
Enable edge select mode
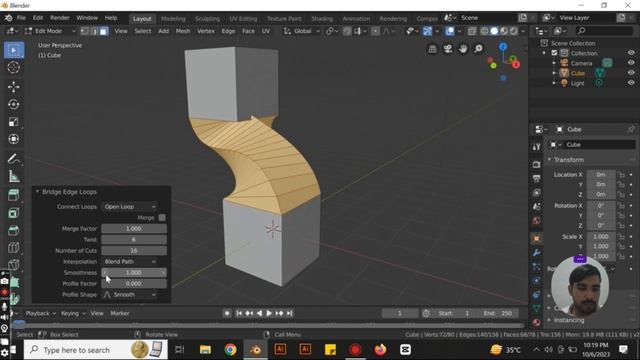coord(94,31)
